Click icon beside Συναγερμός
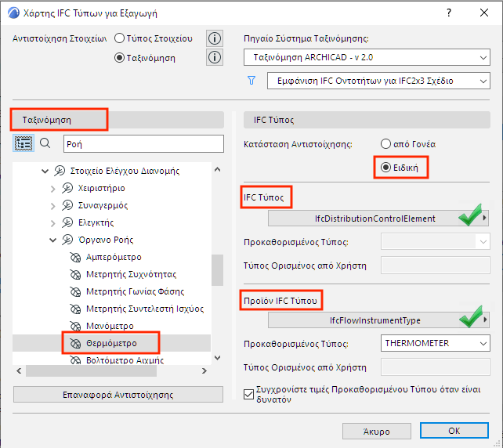The image size is (503, 448). click(x=67, y=205)
